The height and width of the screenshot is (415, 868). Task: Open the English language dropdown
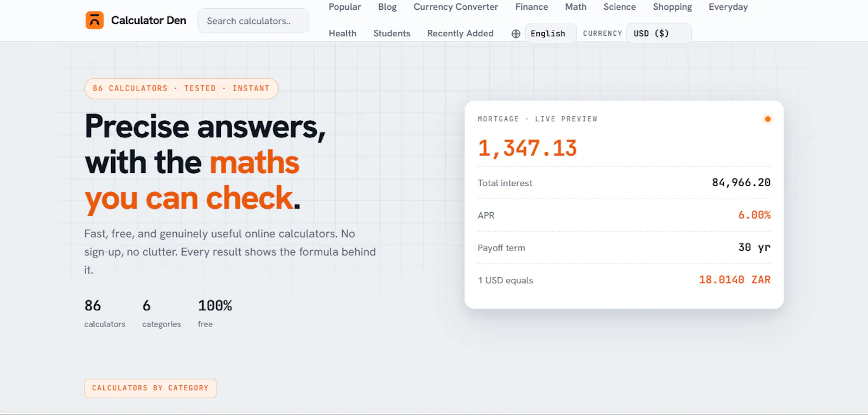551,34
